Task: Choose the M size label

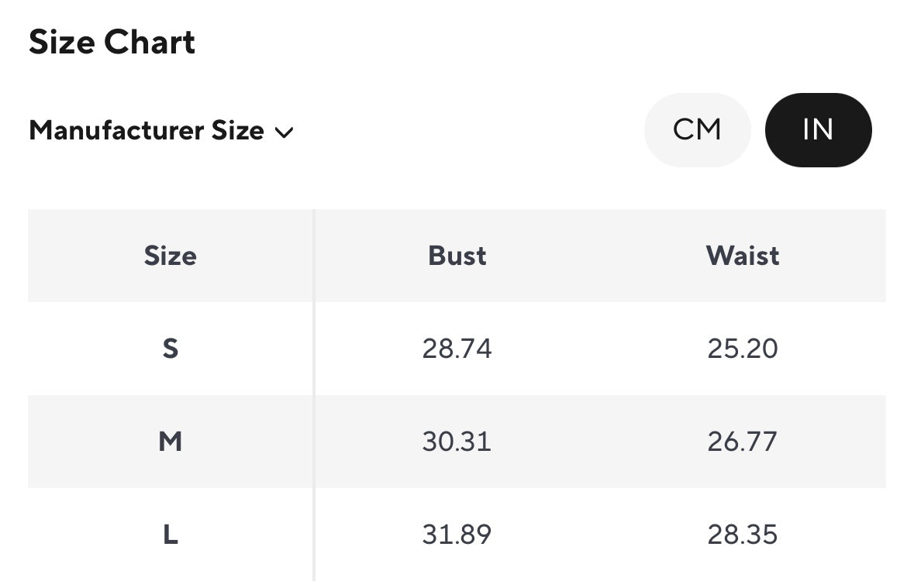Action: [x=170, y=442]
